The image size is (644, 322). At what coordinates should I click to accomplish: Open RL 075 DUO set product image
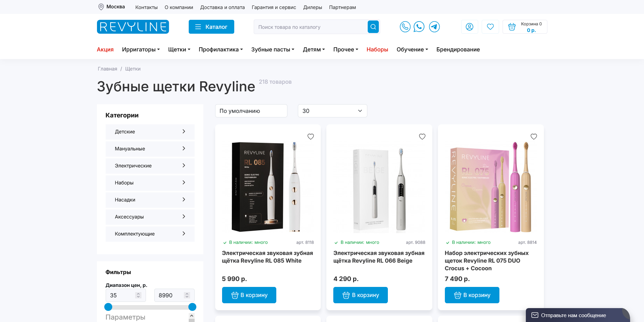click(491, 187)
